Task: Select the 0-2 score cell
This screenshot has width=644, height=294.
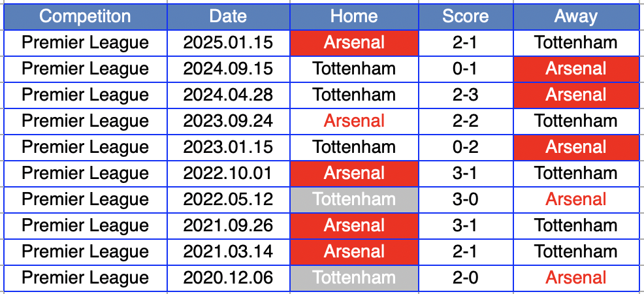Action: [465, 147]
